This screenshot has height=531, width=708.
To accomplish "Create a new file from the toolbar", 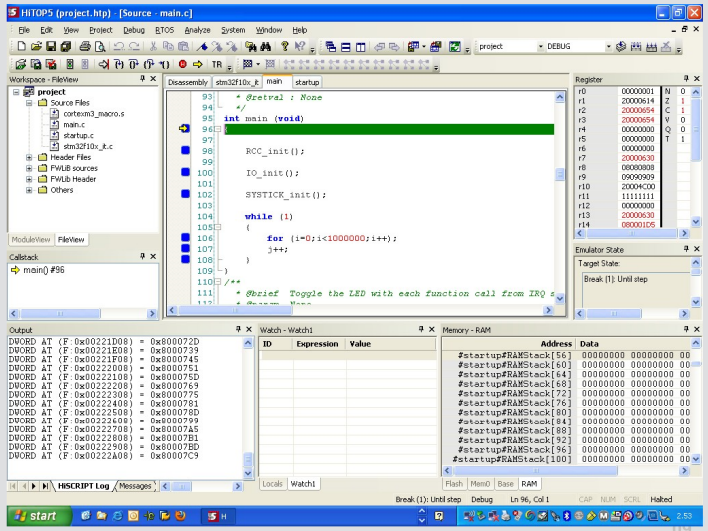I will click(x=21, y=46).
